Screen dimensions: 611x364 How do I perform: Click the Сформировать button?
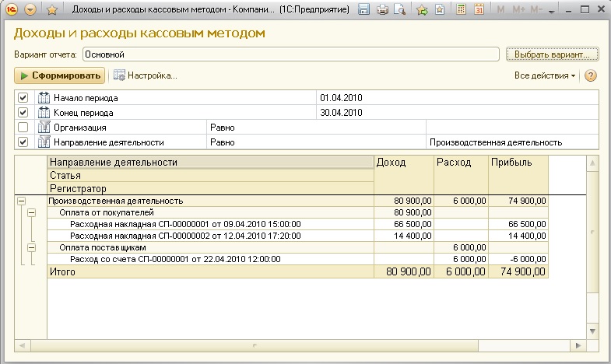tap(60, 75)
